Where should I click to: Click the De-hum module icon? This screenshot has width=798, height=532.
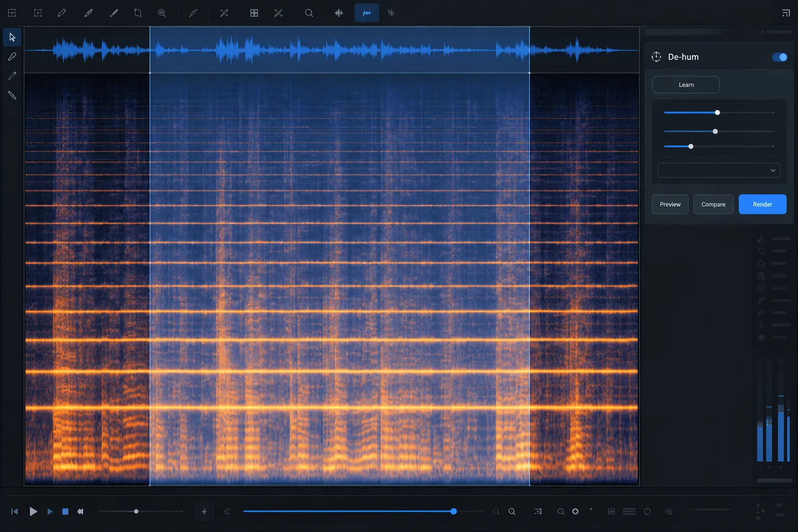point(656,57)
